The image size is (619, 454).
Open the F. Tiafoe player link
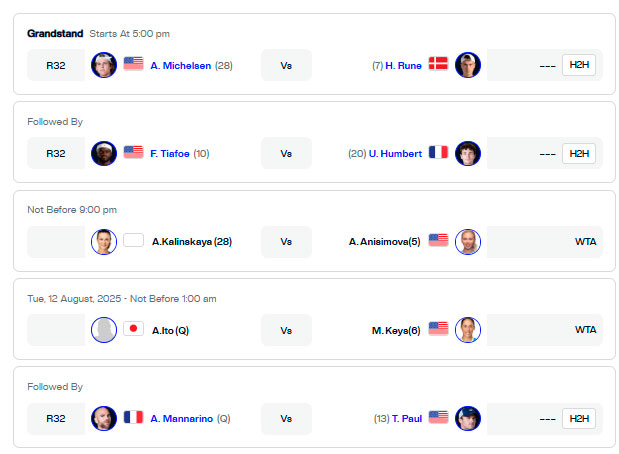(170, 154)
